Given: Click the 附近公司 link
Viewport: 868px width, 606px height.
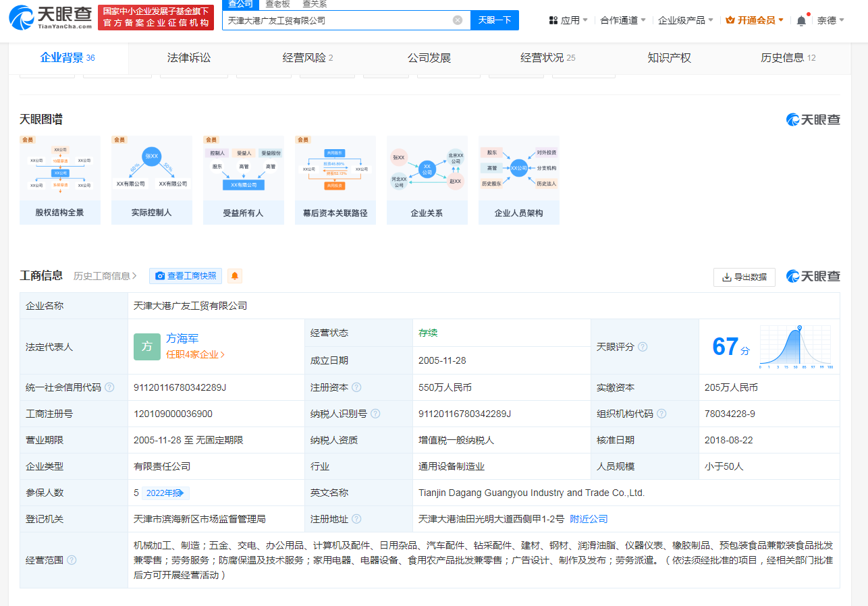Looking at the screenshot, I should (x=589, y=519).
